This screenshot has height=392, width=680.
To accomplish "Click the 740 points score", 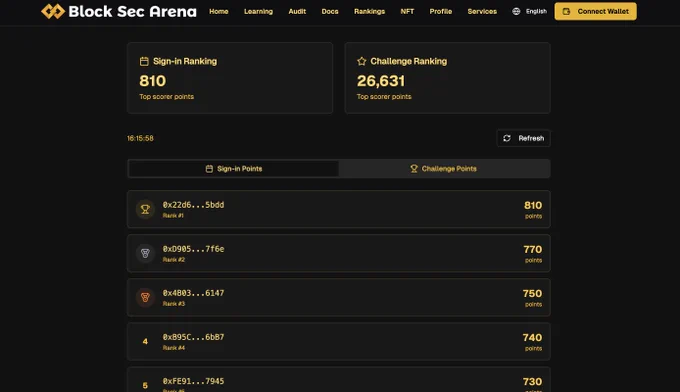I will click(x=532, y=337).
